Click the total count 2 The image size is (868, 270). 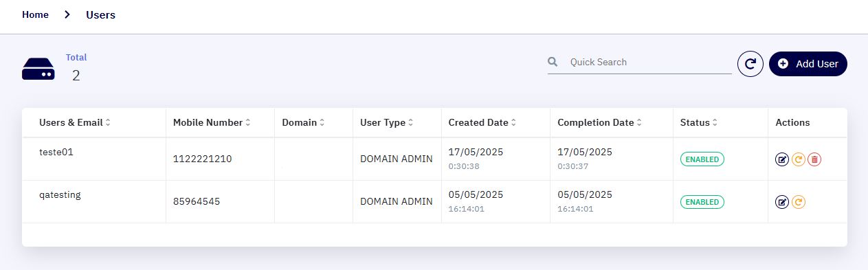76,76
